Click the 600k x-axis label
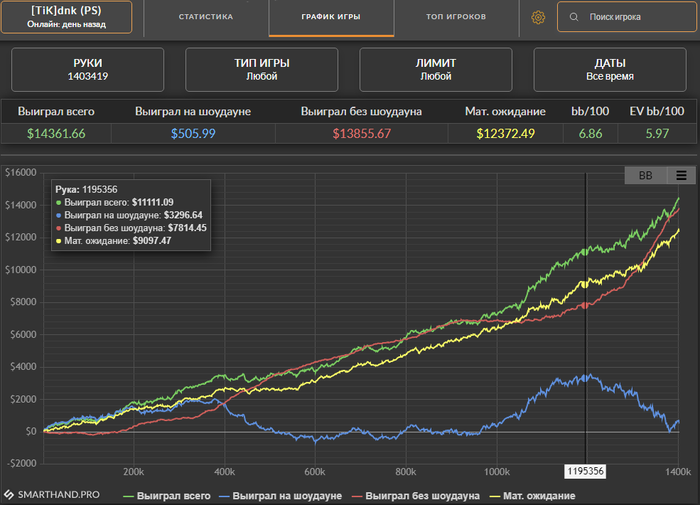 [x=315, y=472]
